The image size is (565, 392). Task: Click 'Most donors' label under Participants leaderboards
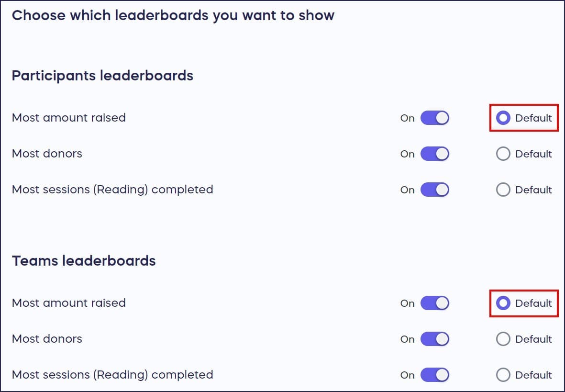point(47,154)
